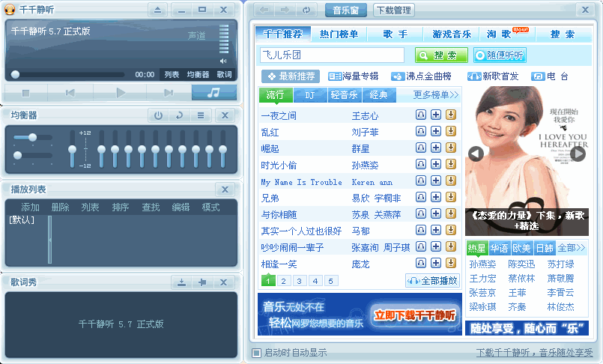The width and height of the screenshot is (603, 364).
Task: Open the equalizer presets menu icon
Action: (201, 115)
